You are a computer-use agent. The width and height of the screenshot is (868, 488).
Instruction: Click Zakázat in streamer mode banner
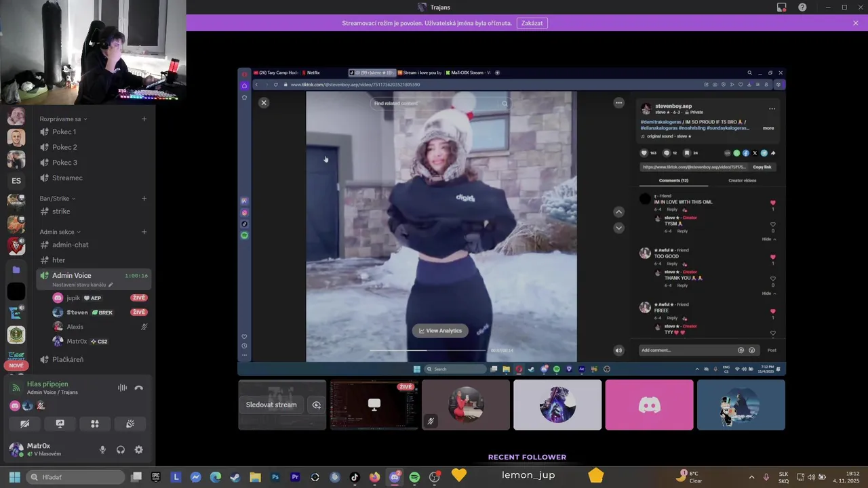tap(532, 23)
